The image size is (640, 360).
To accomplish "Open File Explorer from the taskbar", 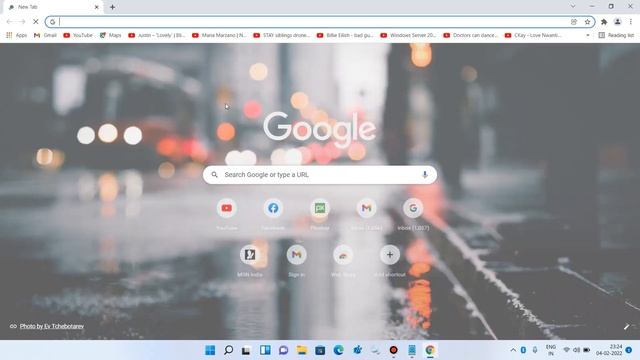I will coord(302,350).
